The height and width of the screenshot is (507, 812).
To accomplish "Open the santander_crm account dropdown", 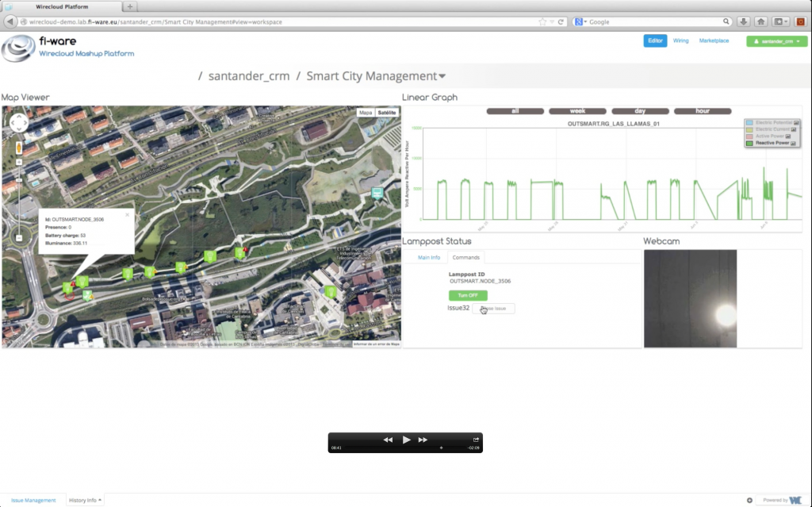I will pyautogui.click(x=776, y=40).
